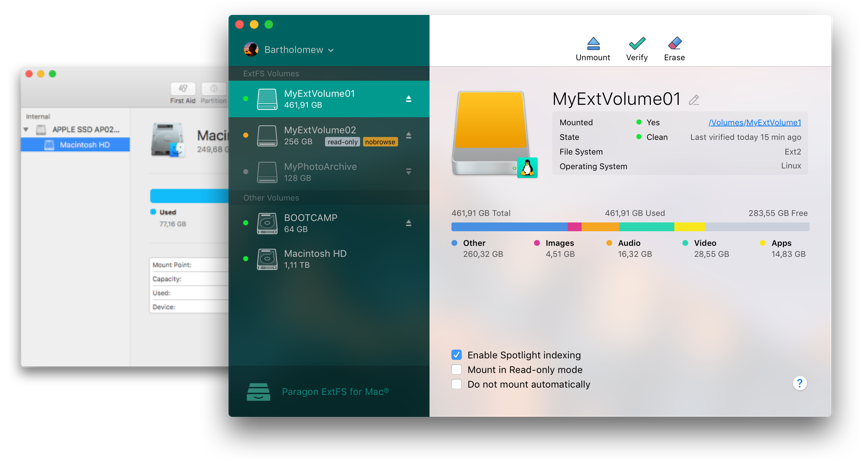Click the Linux penguin badge on the drive
This screenshot has width=861, height=461.
[527, 167]
